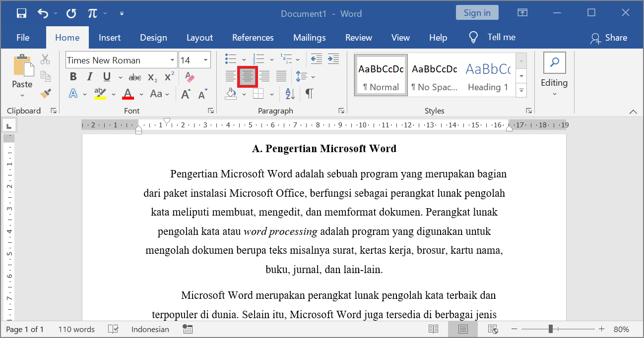Expand the Styles gallery

pos(521,91)
